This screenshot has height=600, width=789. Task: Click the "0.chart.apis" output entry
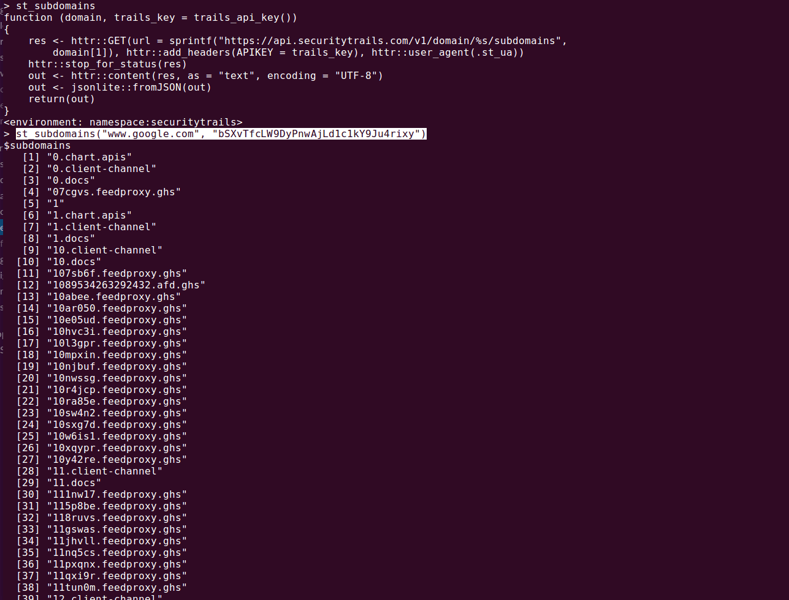click(89, 157)
